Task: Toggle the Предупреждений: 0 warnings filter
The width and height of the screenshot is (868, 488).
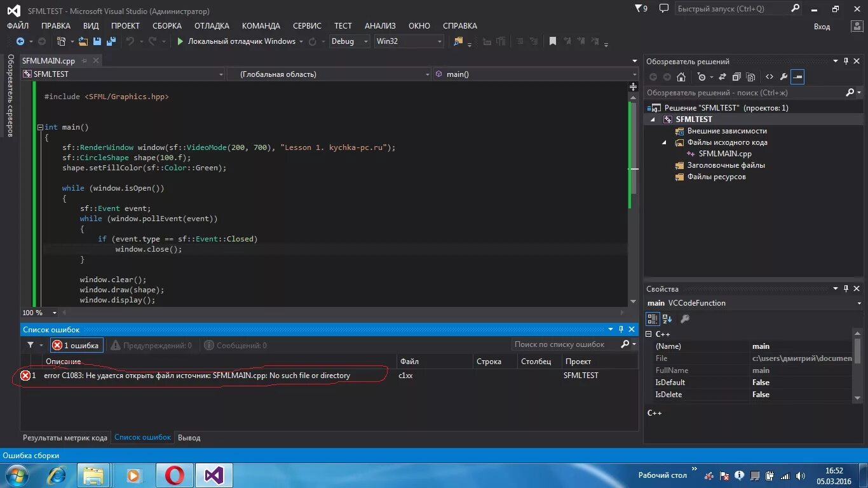Action: point(151,345)
